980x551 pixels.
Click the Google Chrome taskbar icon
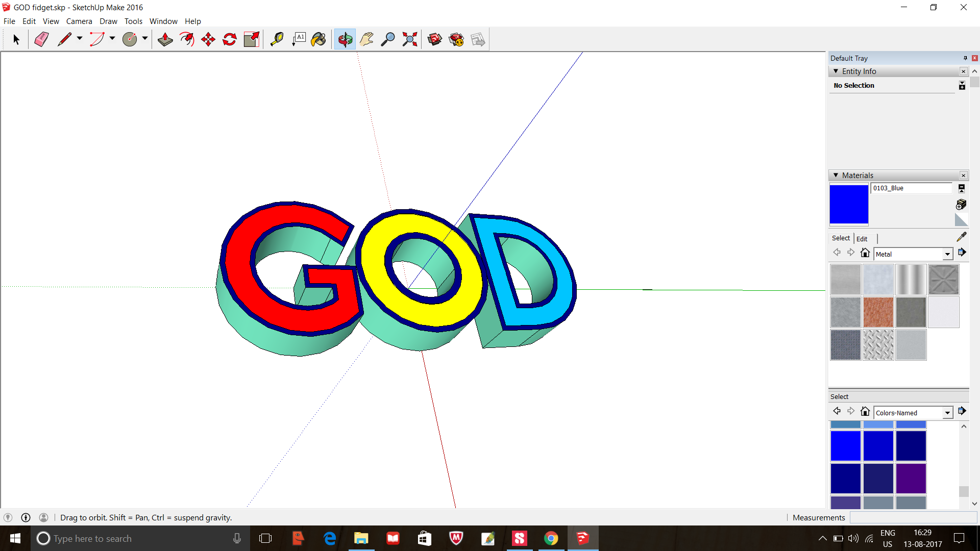coord(551,538)
